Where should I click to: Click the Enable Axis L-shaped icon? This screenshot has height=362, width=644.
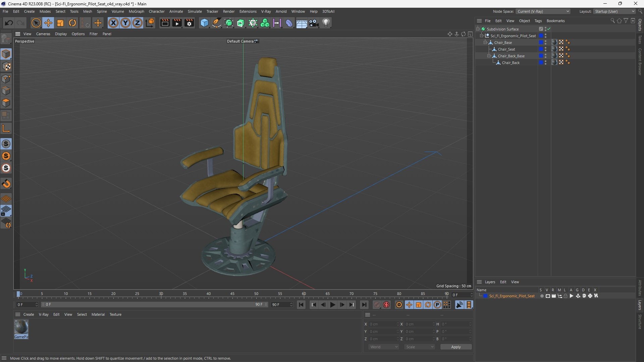click(x=6, y=128)
